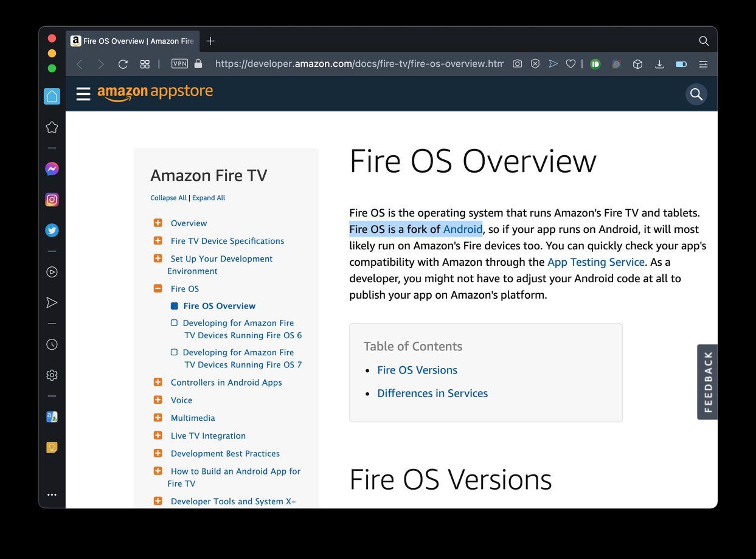Open Settings gear in the sidebar
Image resolution: width=756 pixels, height=559 pixels.
click(52, 375)
